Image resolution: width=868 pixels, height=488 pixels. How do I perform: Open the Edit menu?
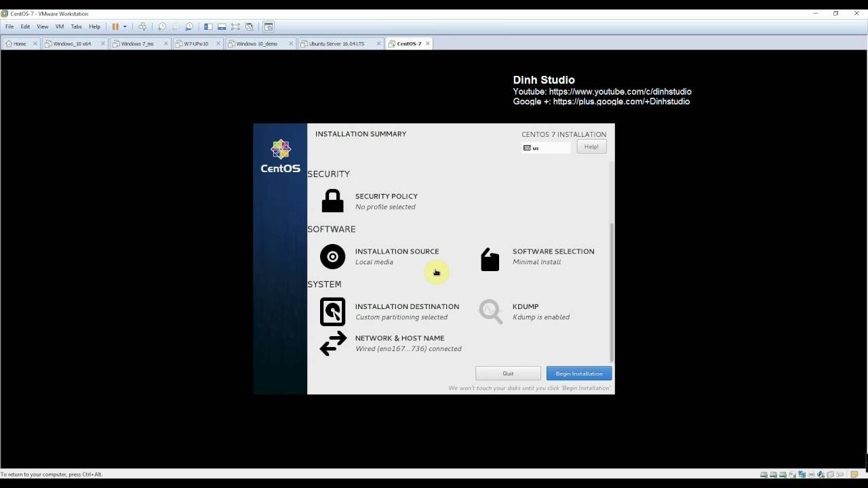coord(25,26)
